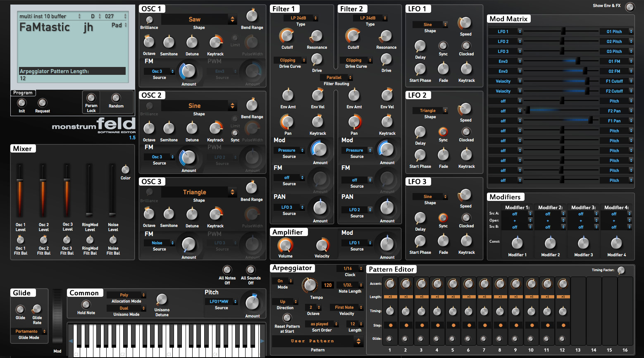Screen dimensions: 644x358
Task: Open the arpeggiator User Pattern selector
Action: 317,341
